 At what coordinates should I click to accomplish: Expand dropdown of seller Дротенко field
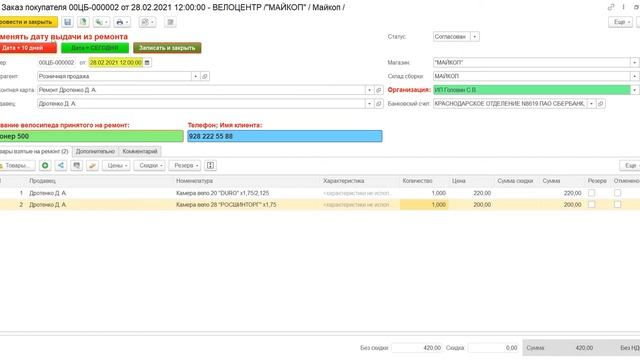[369, 104]
